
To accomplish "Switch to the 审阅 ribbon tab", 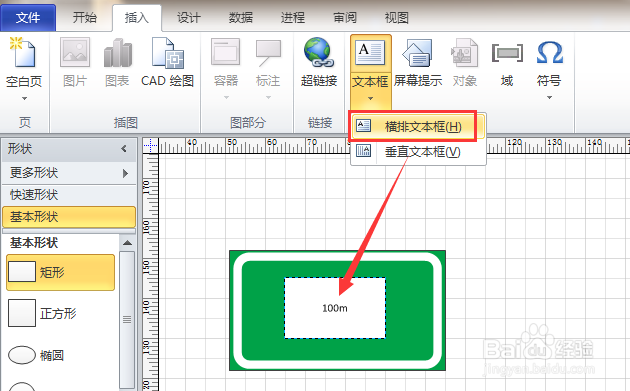I will coord(345,17).
